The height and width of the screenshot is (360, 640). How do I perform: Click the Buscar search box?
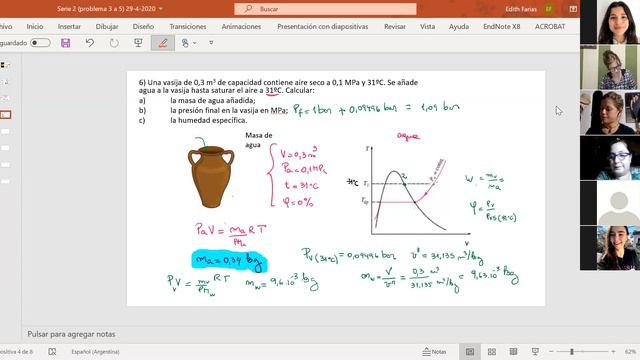coord(325,9)
